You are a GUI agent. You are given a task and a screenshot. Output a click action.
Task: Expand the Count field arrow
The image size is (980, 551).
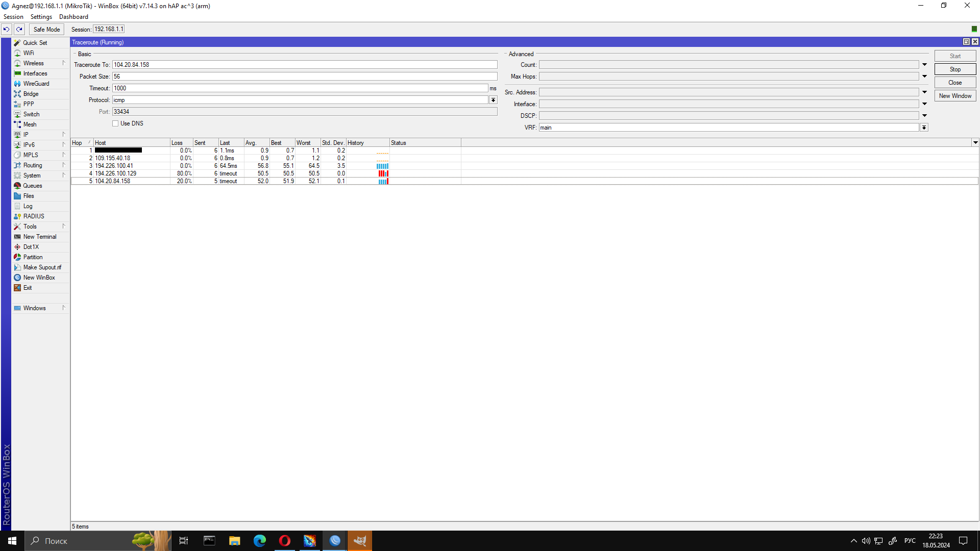pos(924,65)
